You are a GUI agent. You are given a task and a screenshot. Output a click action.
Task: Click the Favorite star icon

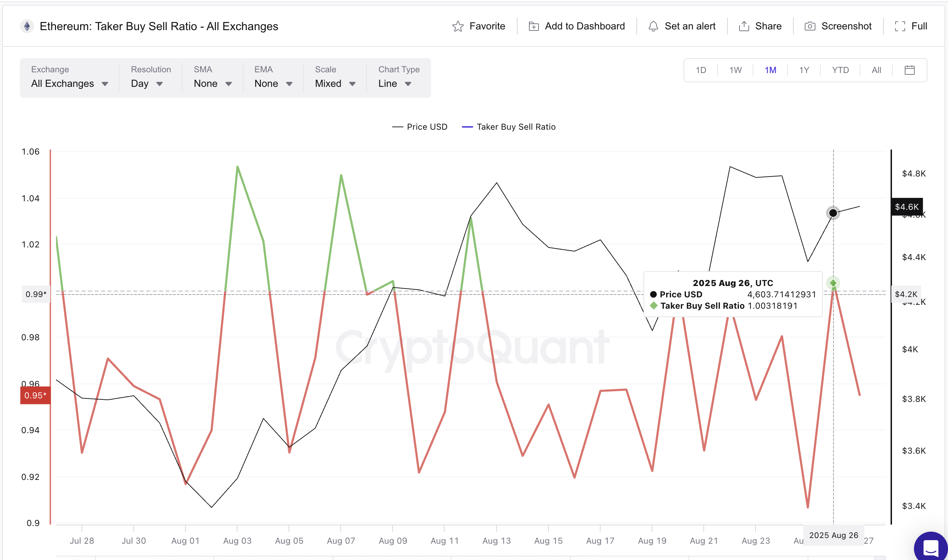458,27
